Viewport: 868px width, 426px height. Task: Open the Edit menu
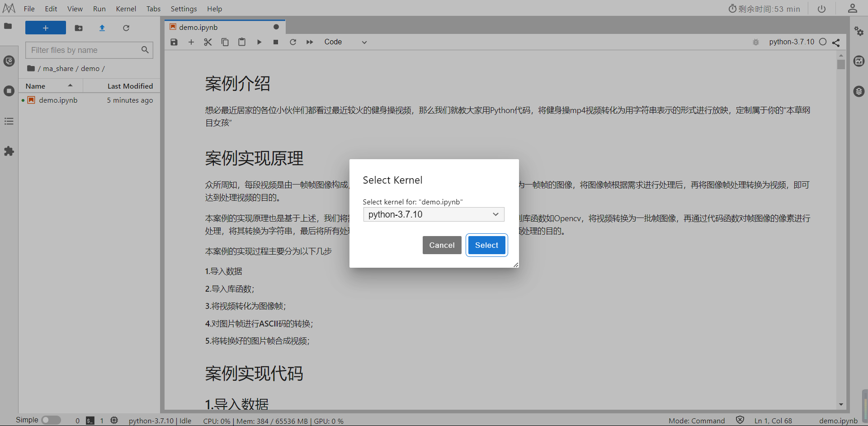[51, 9]
